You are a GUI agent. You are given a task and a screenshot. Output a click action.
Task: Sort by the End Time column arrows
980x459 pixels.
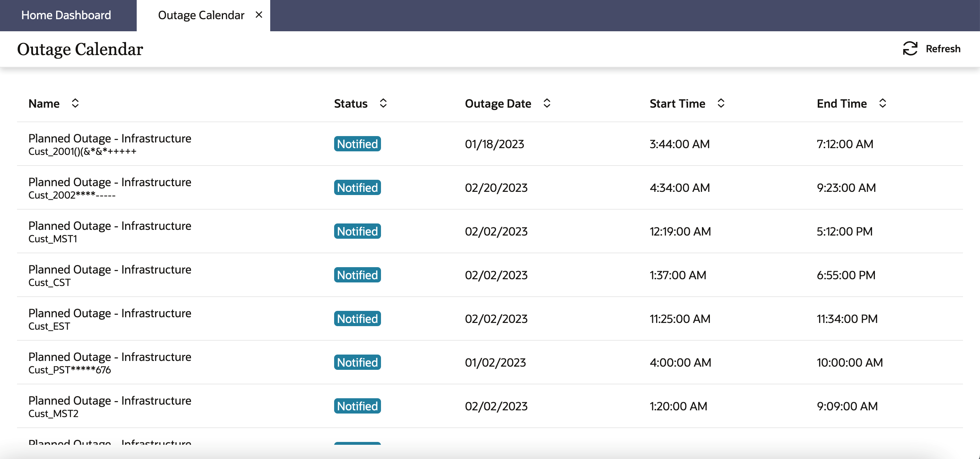coord(882,103)
